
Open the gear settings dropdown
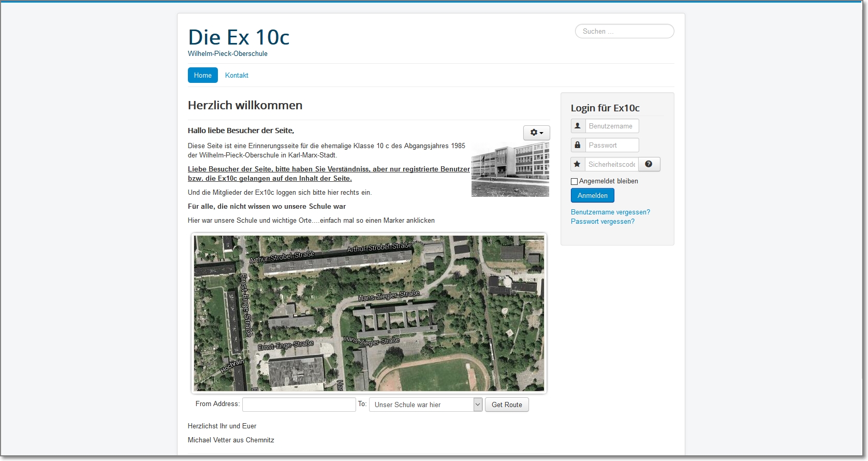coord(536,133)
